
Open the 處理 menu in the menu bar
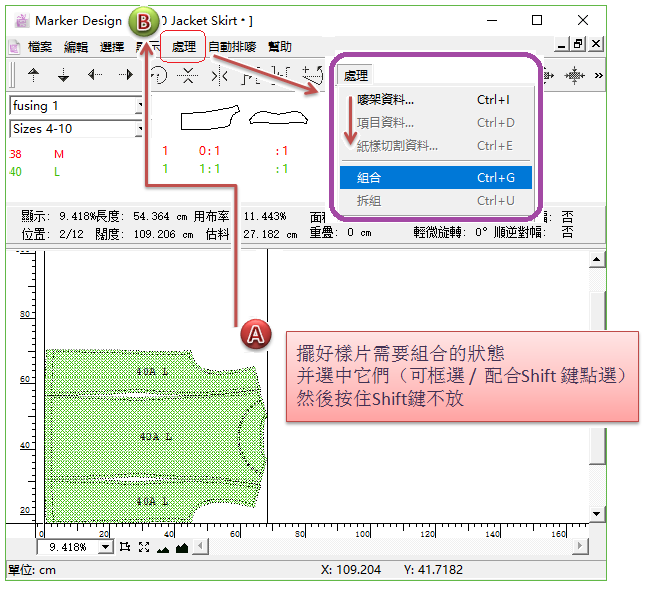click(184, 46)
